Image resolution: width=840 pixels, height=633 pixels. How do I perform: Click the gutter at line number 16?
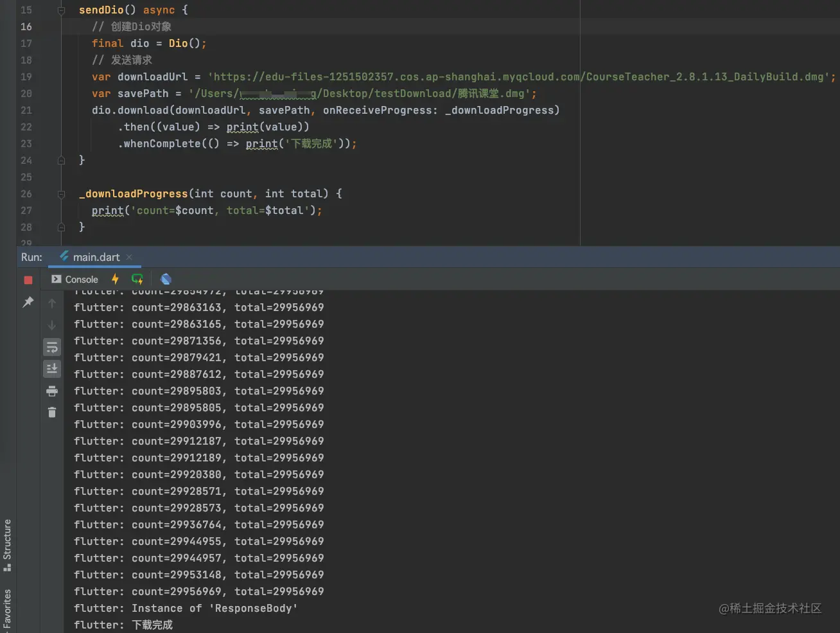tap(26, 27)
